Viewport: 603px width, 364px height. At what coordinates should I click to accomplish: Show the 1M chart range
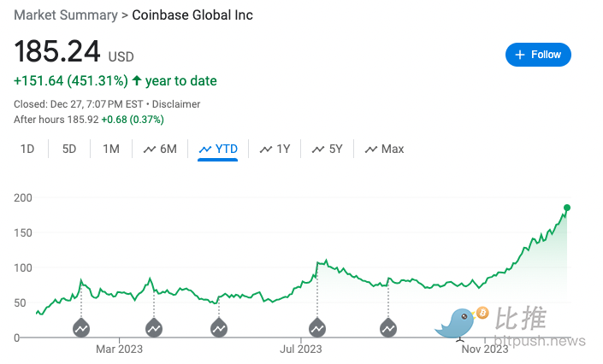111,149
